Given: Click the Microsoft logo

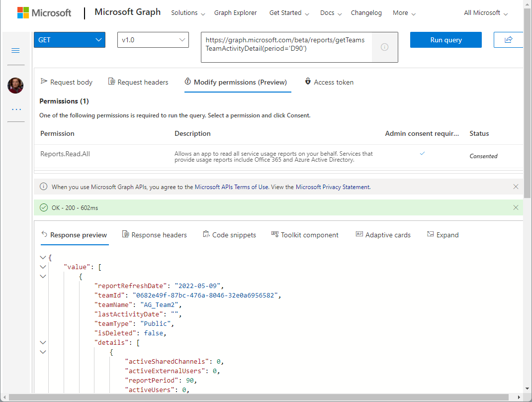Looking at the screenshot, I should (44, 13).
